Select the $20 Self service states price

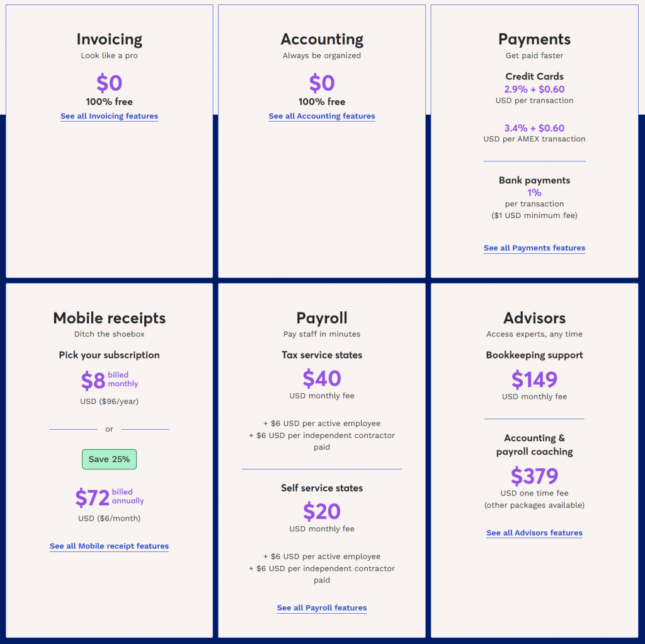(x=321, y=512)
